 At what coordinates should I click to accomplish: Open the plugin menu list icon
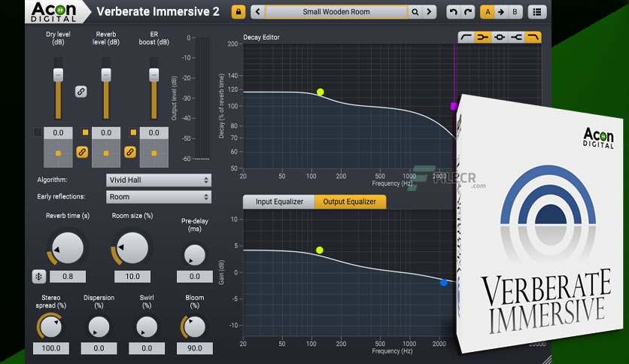click(536, 12)
